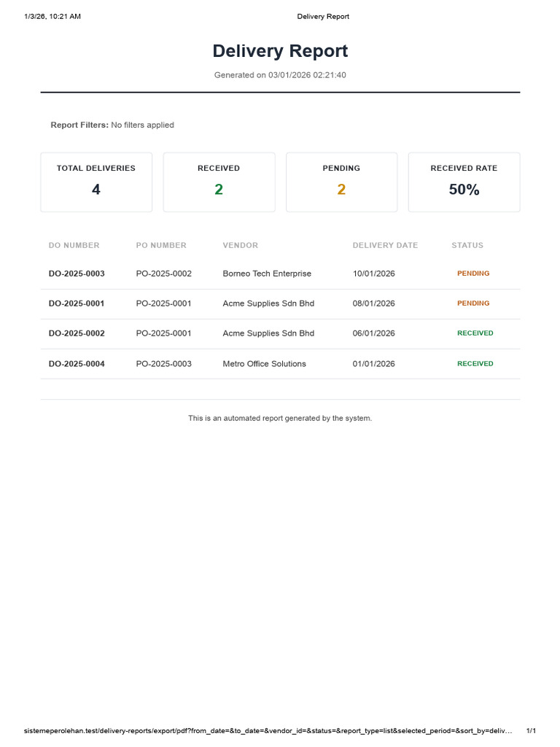Click the print timestamp '1/3/26, 10:21 AM'
This screenshot has width=560, height=747.
click(x=52, y=16)
